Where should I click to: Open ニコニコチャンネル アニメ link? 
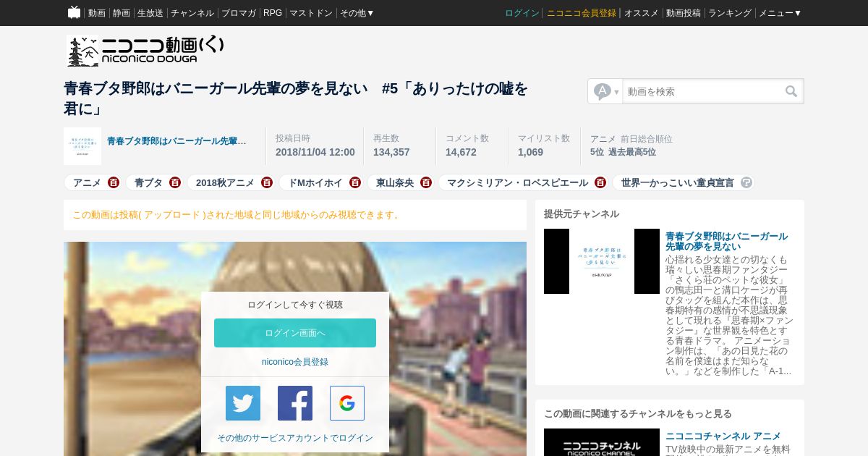(x=723, y=436)
